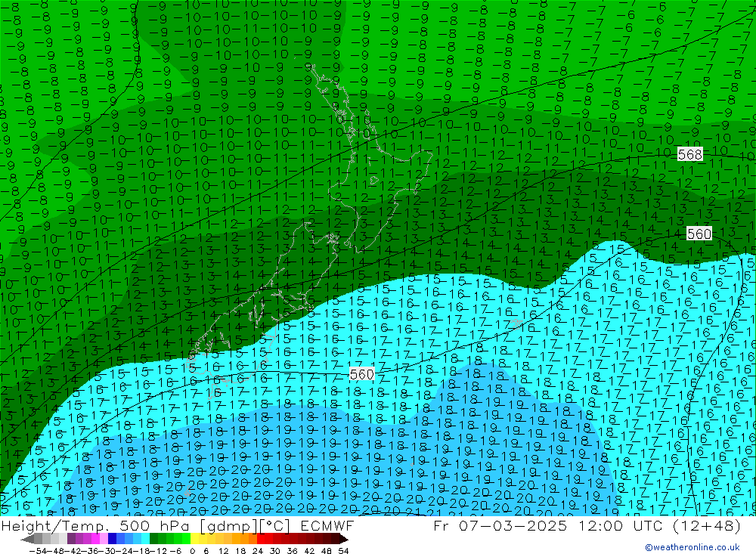Screen dimensions: 756x554
Task: Click the ECMWF model name in the caption
Action: (x=327, y=525)
